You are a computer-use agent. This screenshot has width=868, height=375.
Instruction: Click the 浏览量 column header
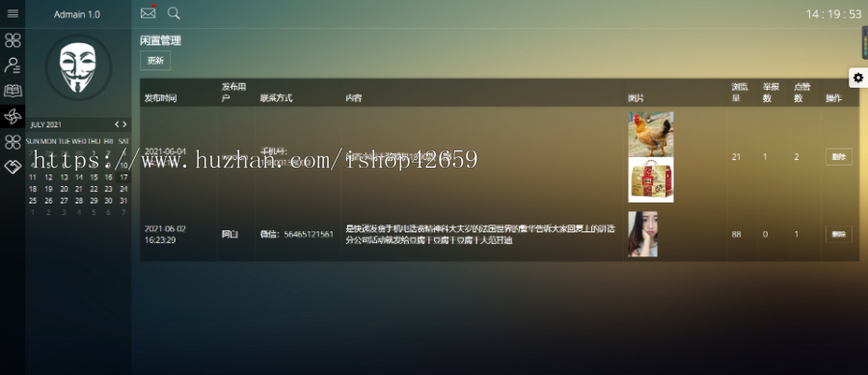point(740,93)
